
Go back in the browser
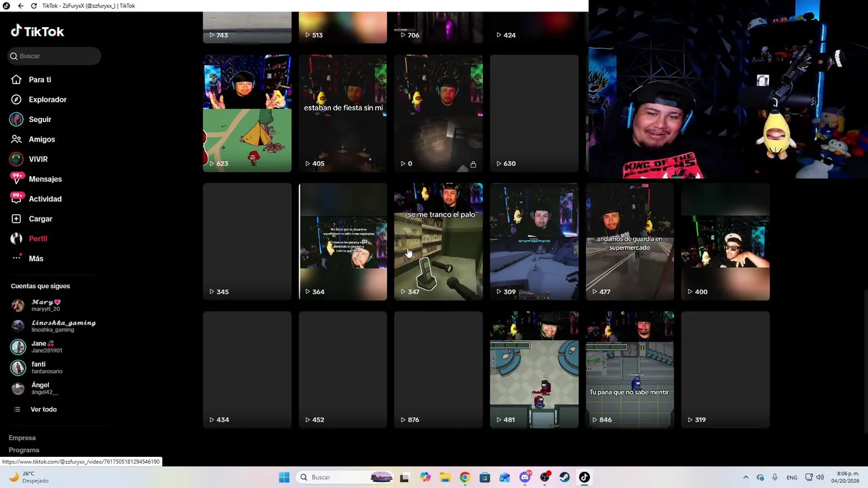(x=21, y=5)
